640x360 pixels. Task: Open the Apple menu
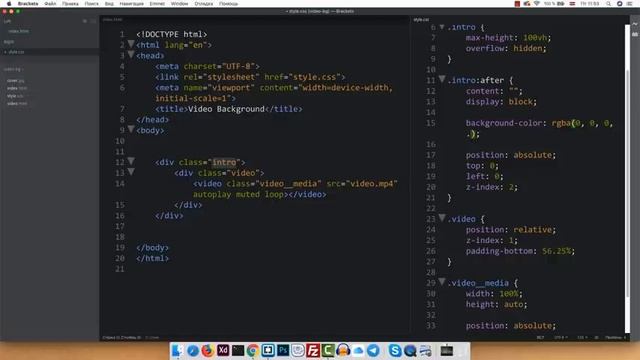pyautogui.click(x=9, y=4)
